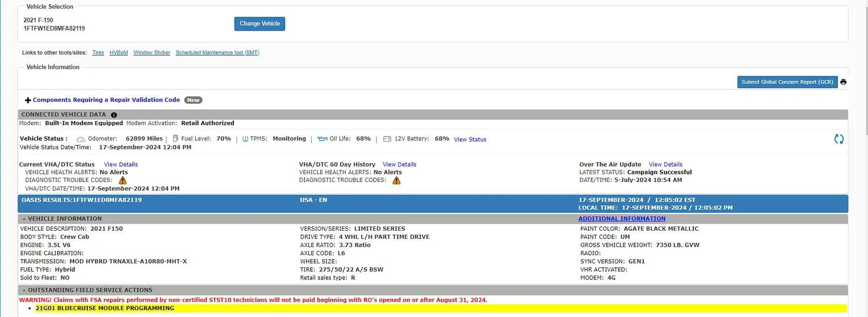Click the VIN 1FTFW1ED8MFA82119 under Vehicle Selection
This screenshot has width=868, height=317.
click(54, 28)
